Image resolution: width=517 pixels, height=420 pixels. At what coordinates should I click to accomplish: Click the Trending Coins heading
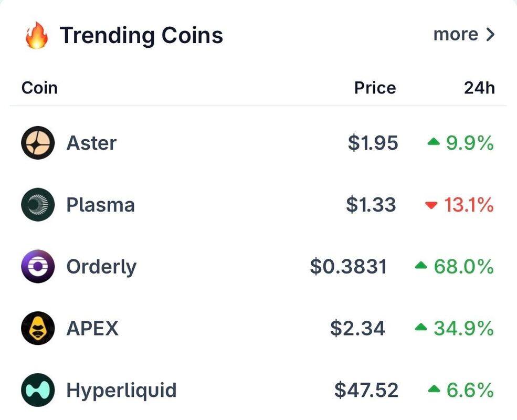[x=141, y=35]
